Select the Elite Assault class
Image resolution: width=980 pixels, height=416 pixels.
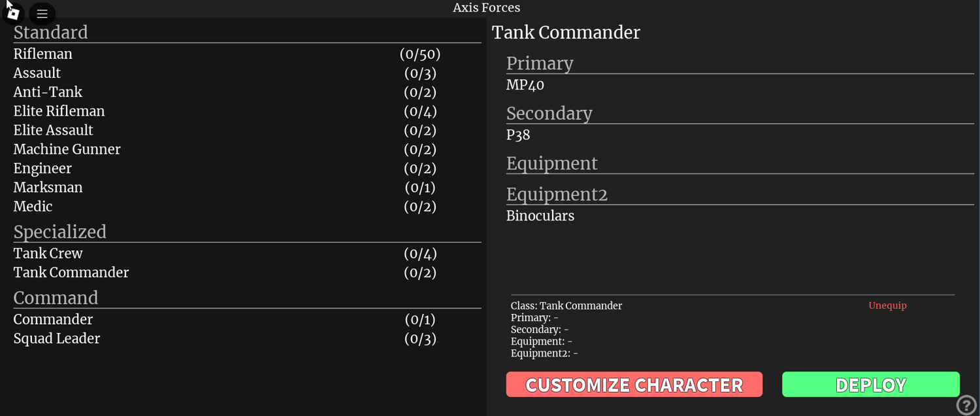247,130
